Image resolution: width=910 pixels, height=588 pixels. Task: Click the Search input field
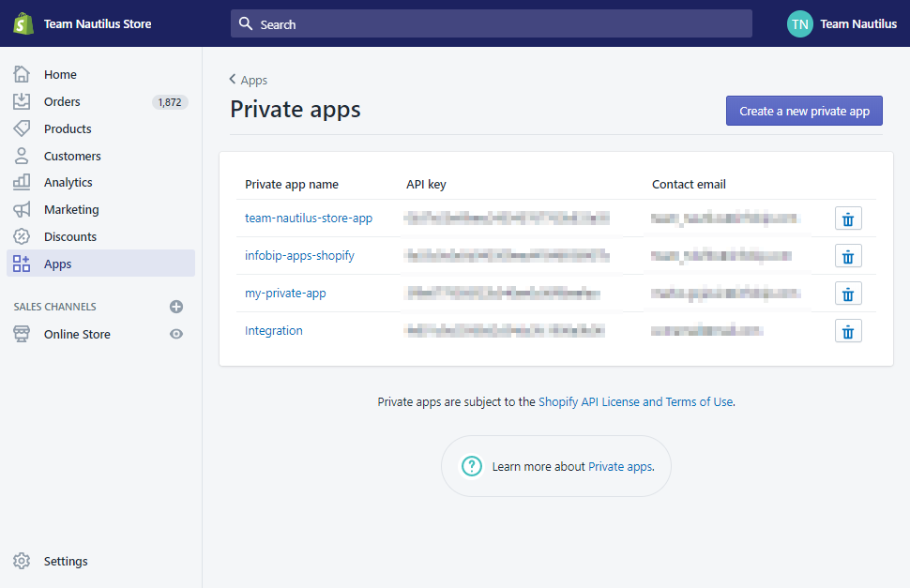[x=492, y=24]
